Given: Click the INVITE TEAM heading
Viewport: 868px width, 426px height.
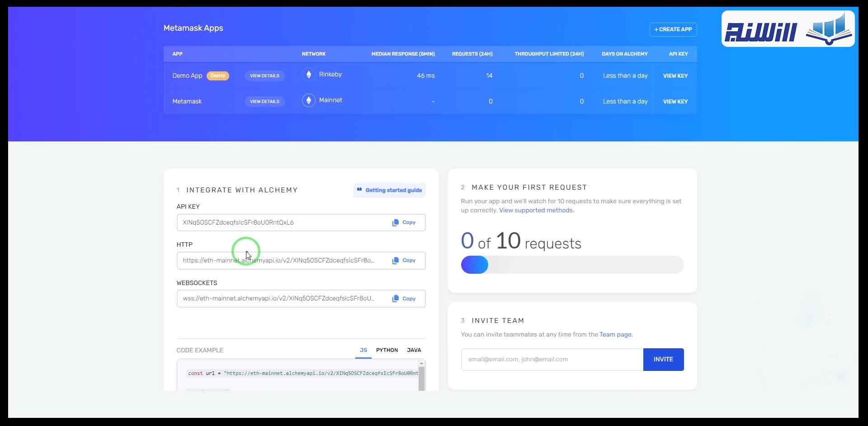Looking at the screenshot, I should click(x=498, y=321).
